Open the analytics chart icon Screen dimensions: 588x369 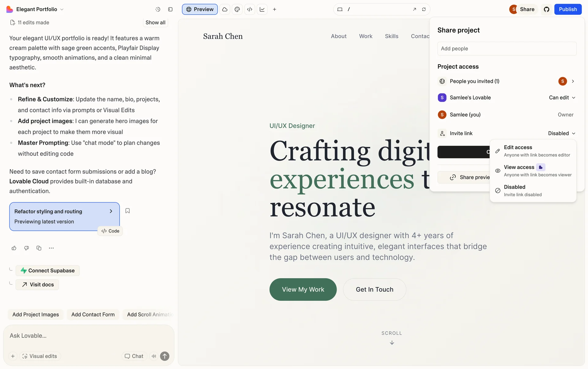click(x=262, y=9)
